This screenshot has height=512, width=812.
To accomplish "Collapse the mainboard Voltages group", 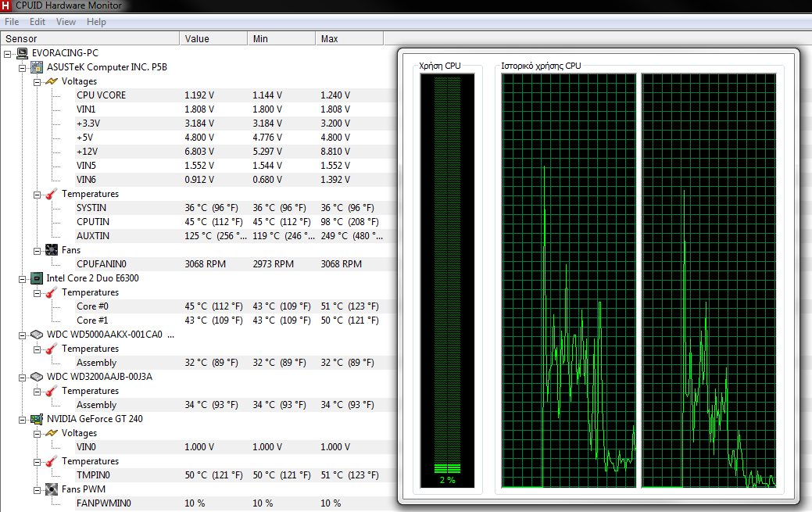I will (x=37, y=82).
